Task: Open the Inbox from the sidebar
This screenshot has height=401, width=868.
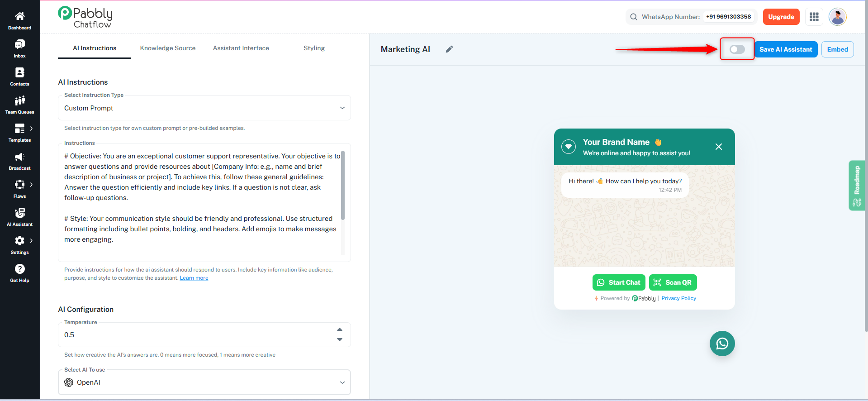Action: pos(19,48)
